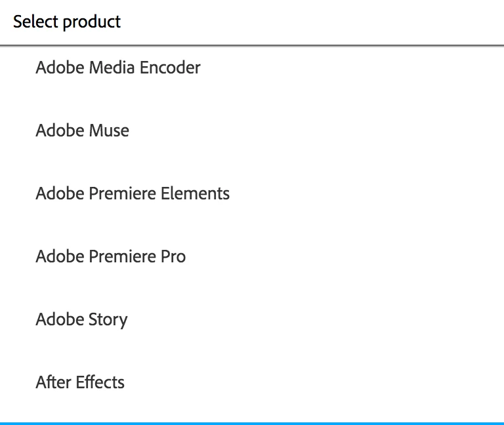The image size is (504, 425).
Task: Select After Effects in the list
Action: (80, 382)
